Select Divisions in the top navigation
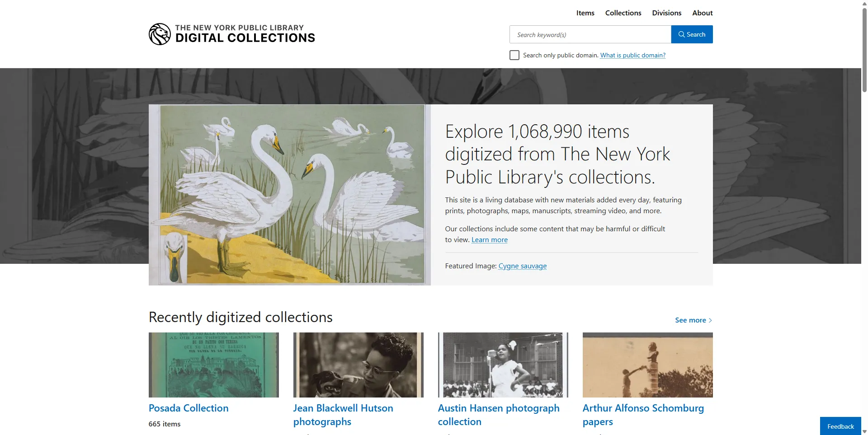The height and width of the screenshot is (435, 868). click(666, 13)
